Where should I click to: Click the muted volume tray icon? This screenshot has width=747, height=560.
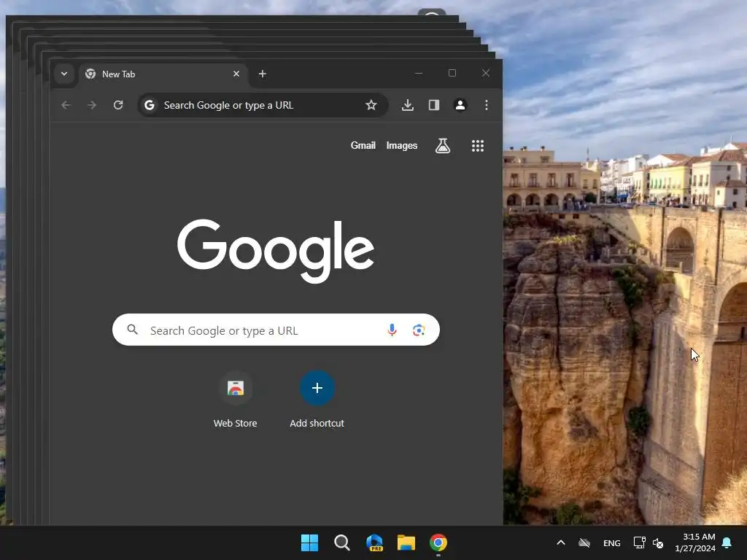(x=658, y=542)
